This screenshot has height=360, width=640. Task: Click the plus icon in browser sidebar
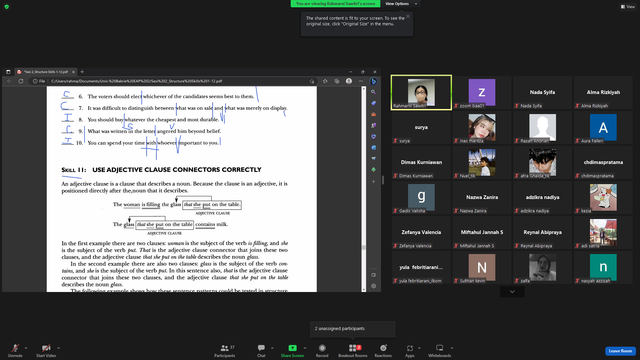[373, 181]
